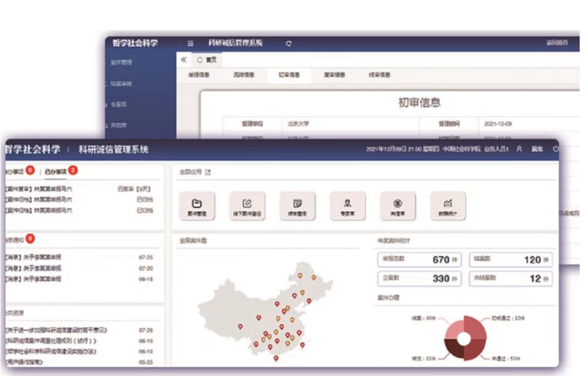Open the 专家库 person icon tile
Screen dimensions: 588x376
point(348,206)
